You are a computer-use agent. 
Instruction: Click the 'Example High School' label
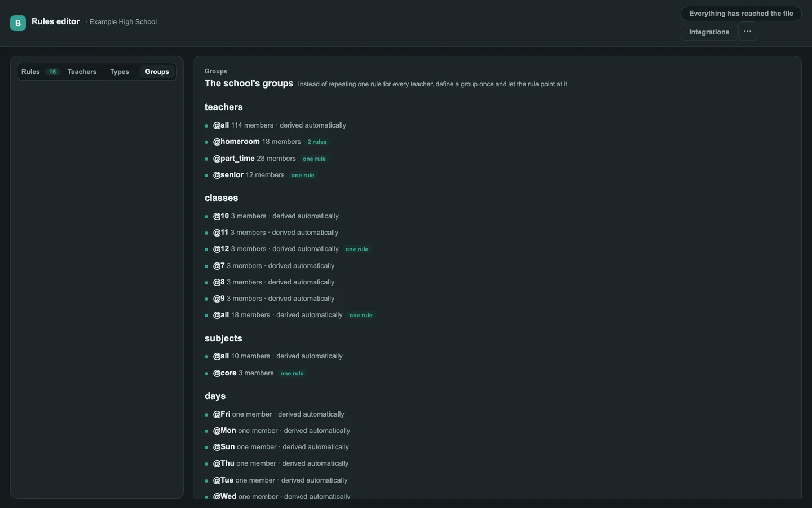coord(123,22)
